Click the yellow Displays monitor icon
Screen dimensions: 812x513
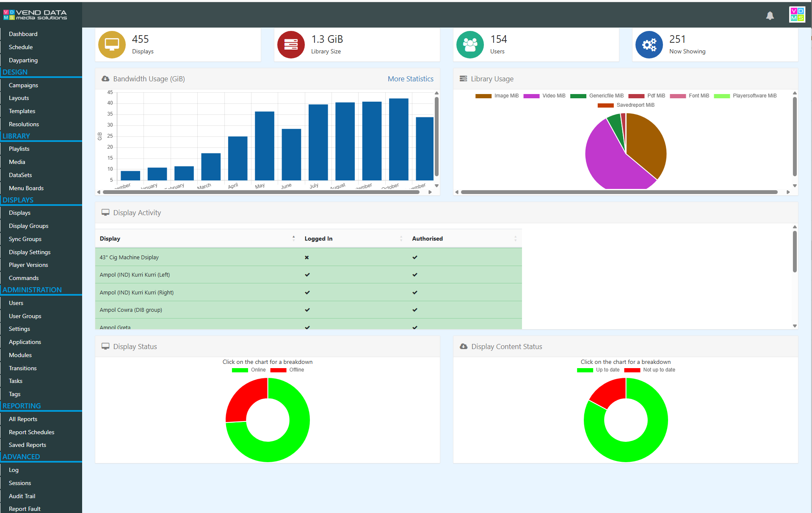pos(112,44)
